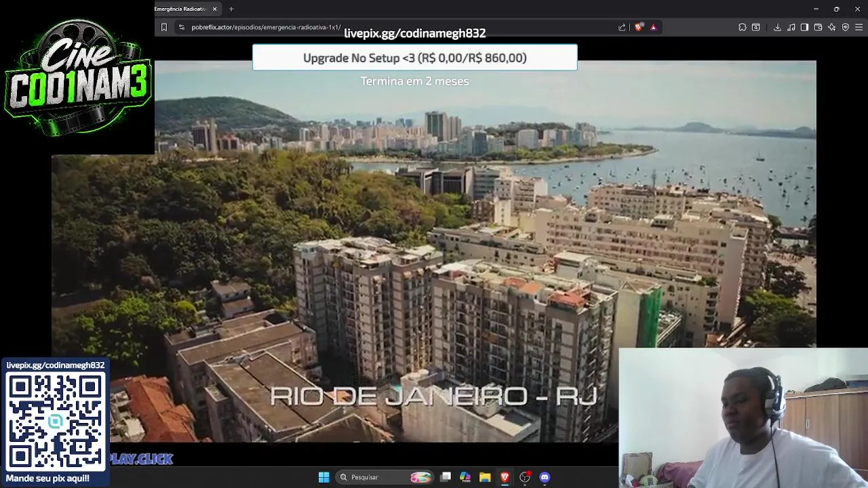868x488 pixels.
Task: Open OBS Studio from taskbar
Action: tap(524, 477)
